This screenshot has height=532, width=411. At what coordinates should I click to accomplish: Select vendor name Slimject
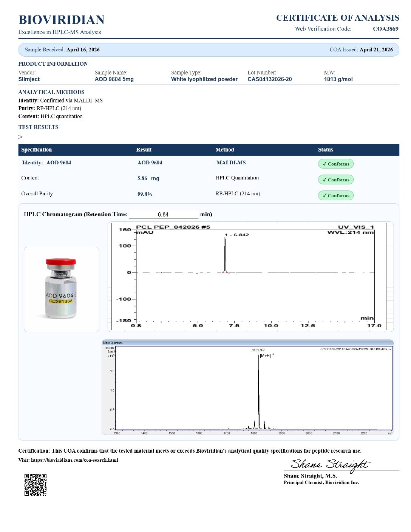click(29, 79)
